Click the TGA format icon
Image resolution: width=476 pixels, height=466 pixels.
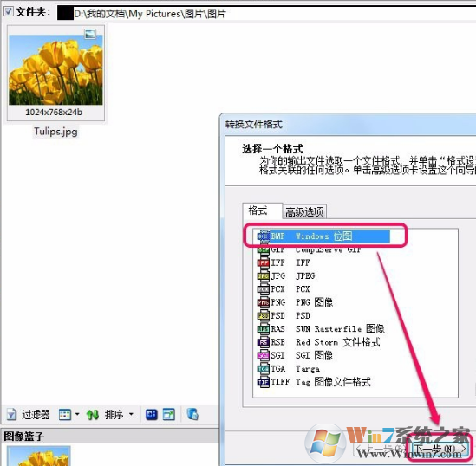[264, 369]
